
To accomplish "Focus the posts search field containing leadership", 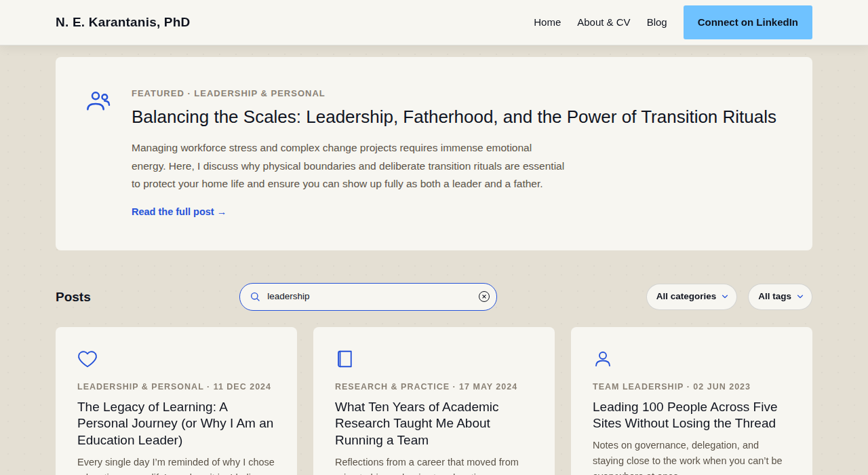I will [368, 297].
